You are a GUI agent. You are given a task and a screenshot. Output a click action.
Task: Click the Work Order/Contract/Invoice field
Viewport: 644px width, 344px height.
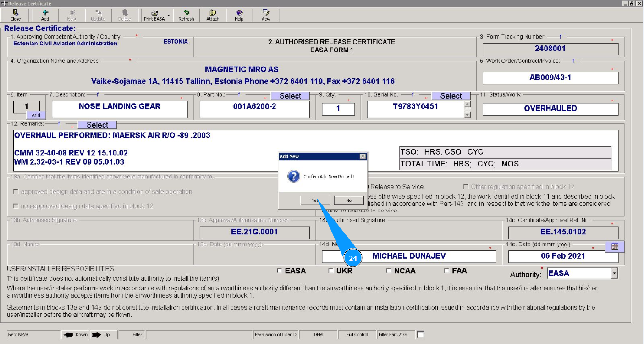tap(550, 78)
